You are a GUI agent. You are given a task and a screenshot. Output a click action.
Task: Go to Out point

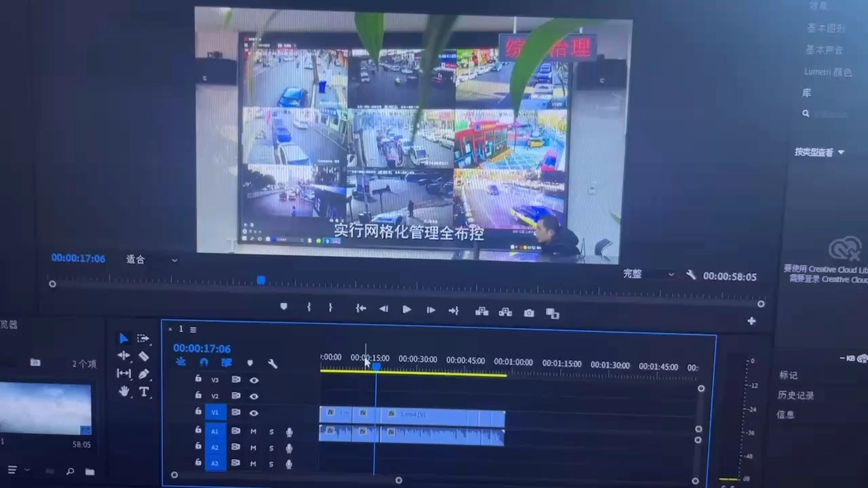point(454,310)
